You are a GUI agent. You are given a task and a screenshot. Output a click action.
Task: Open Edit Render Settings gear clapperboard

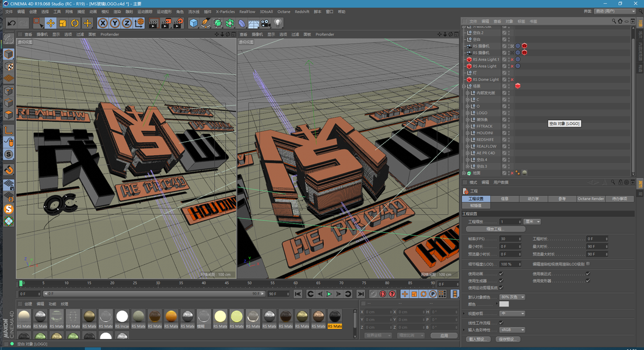[x=178, y=23]
